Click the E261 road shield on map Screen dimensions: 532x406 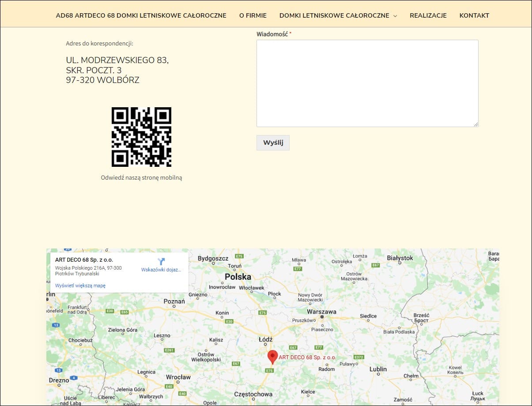tap(169, 350)
